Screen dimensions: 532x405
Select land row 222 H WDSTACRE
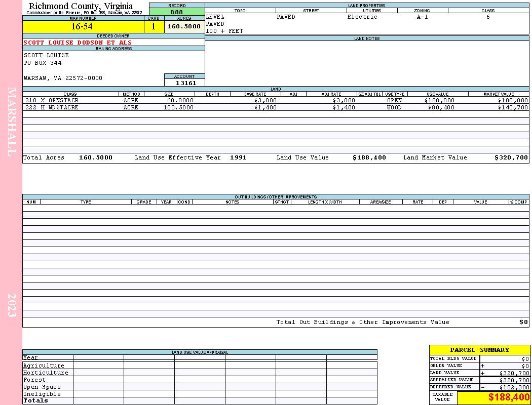tap(52, 107)
